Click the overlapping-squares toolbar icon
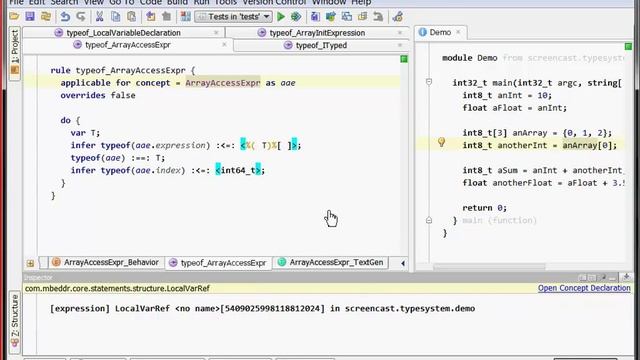Viewport: 640px width, 360px height. (347, 16)
